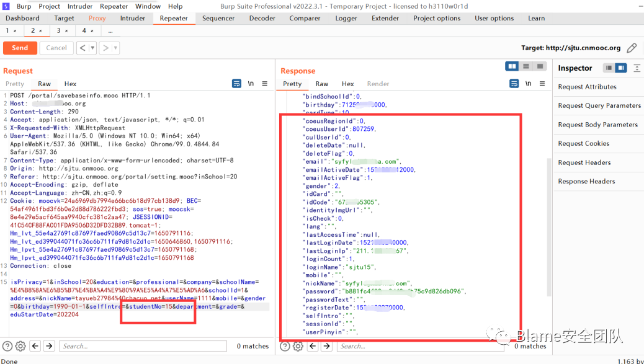Viewport: 644px width, 364px height.
Task: Open the Dashboard tab
Action: pos(22,18)
